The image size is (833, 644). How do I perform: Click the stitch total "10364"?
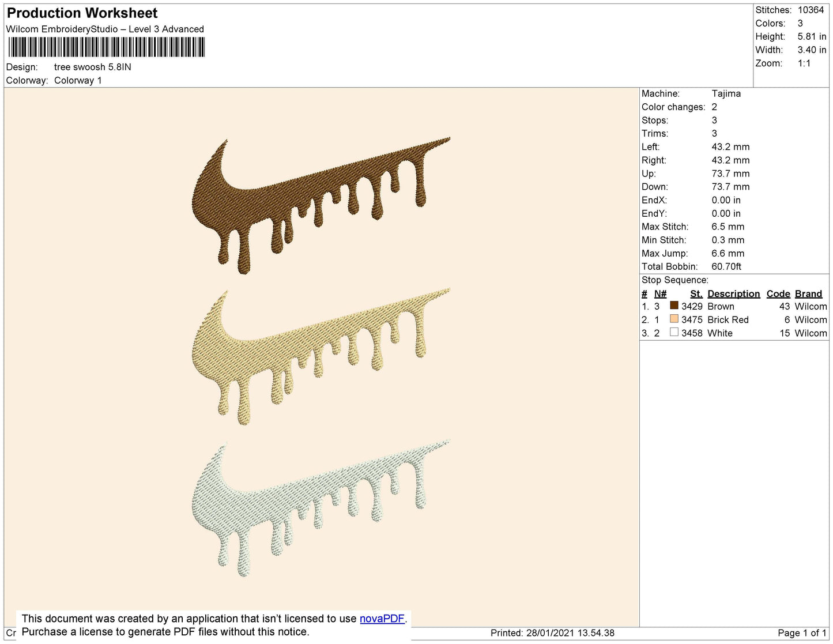pyautogui.click(x=811, y=10)
